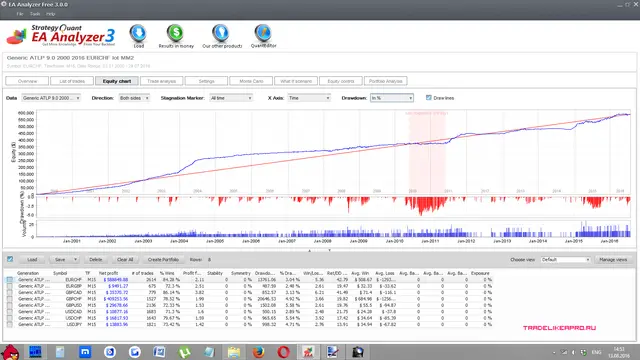Expand the Save button dropdown arrow
This screenshot has height=360, width=640.
coord(75,260)
